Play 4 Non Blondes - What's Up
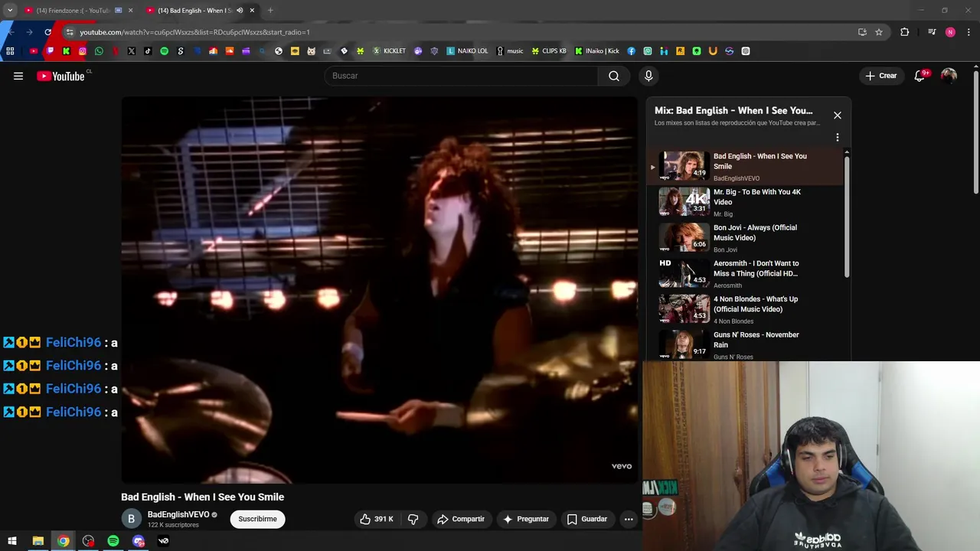The width and height of the screenshot is (980, 551). [746, 309]
